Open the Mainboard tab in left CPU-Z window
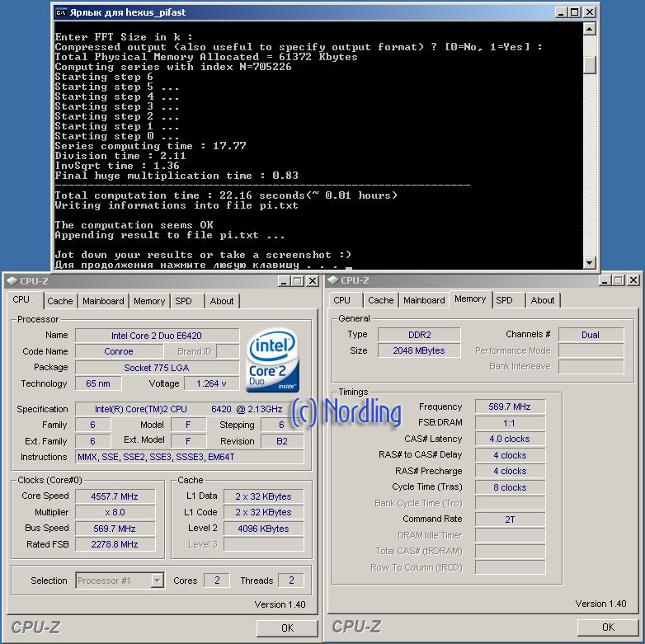645x644 pixels. click(103, 301)
